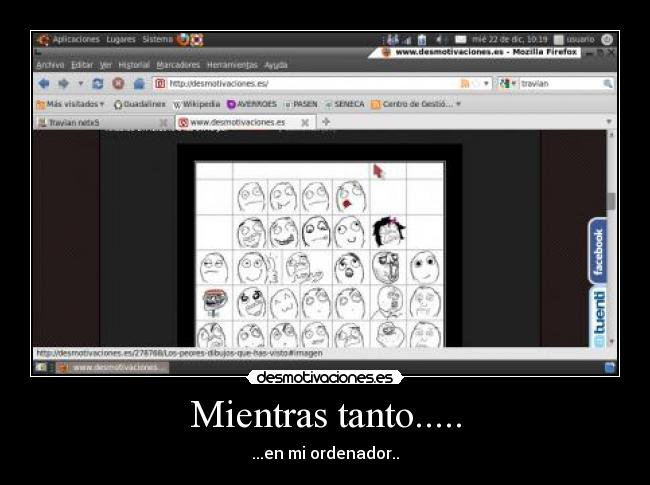Reload the page
Screen dimensions: 650x485
point(98,84)
